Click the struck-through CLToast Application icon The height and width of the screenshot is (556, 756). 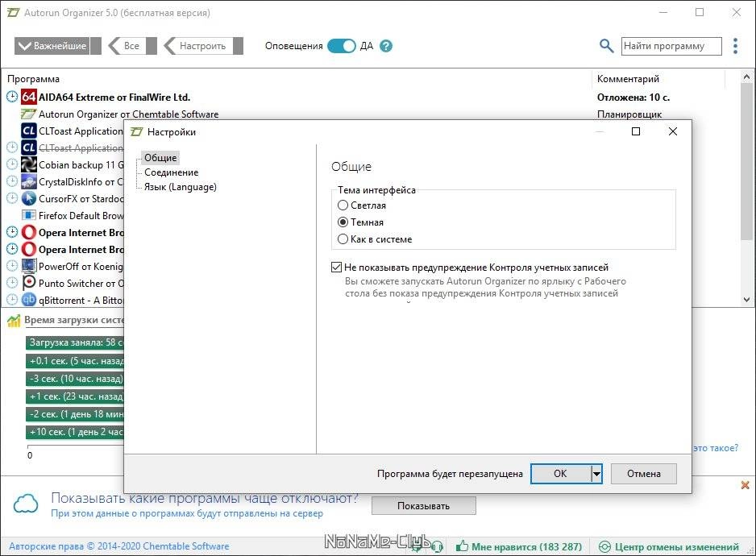[28, 147]
